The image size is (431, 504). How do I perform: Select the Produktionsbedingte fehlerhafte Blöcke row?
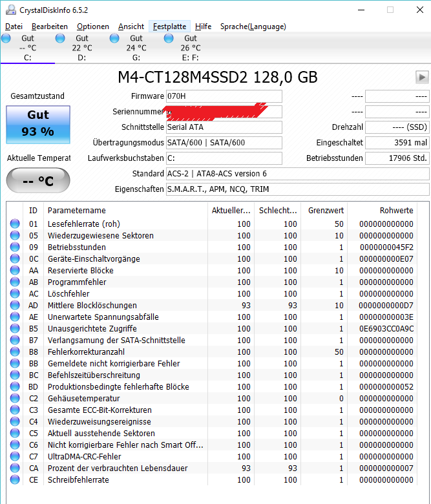[x=212, y=386]
